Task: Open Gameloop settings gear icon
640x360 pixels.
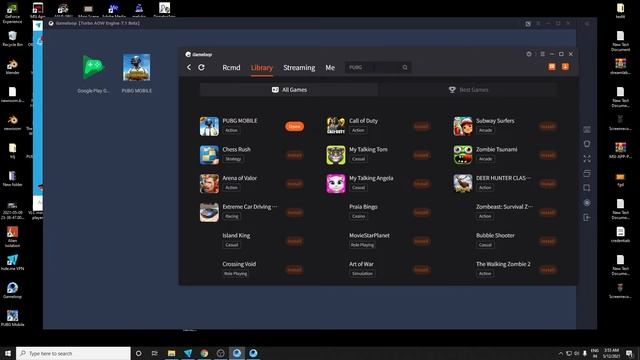Action: tap(529, 54)
